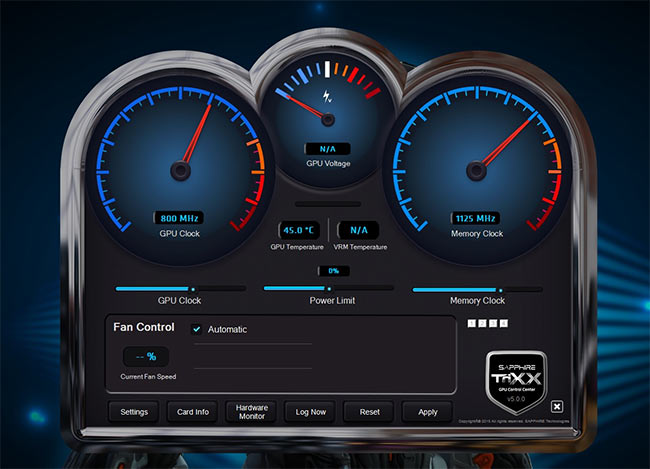
Task: Click the Sapphire TRIXX shield logo
Action: click(x=513, y=379)
